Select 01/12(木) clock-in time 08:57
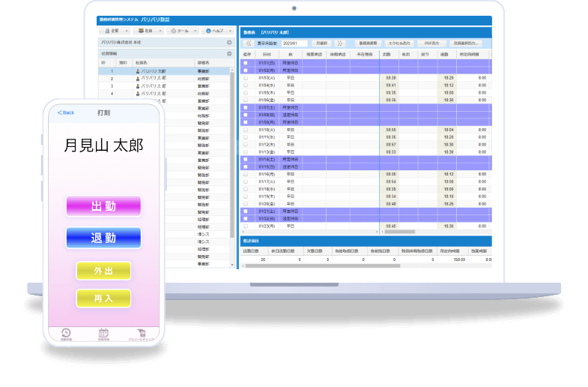Viewport: 588px width, 387px height. pos(391,145)
